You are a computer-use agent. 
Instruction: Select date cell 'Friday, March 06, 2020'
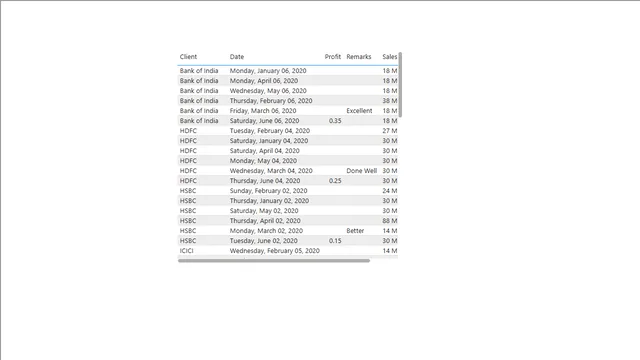[263, 111]
